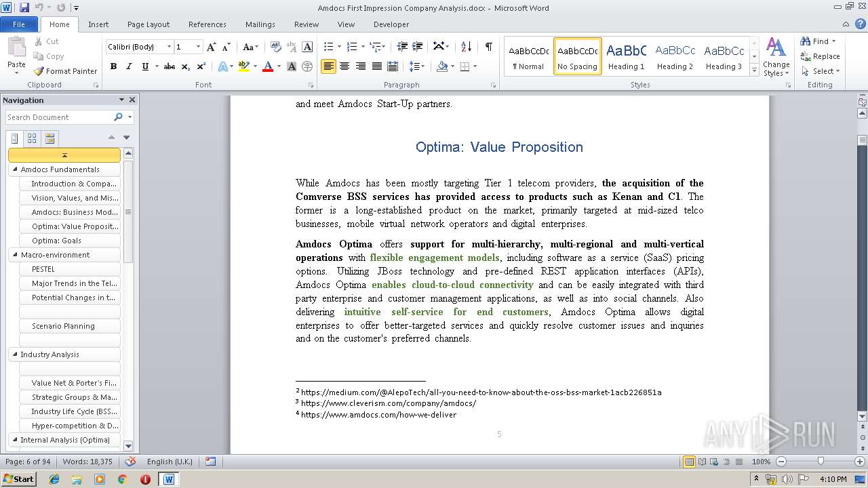Switch to References tab

coord(208,24)
